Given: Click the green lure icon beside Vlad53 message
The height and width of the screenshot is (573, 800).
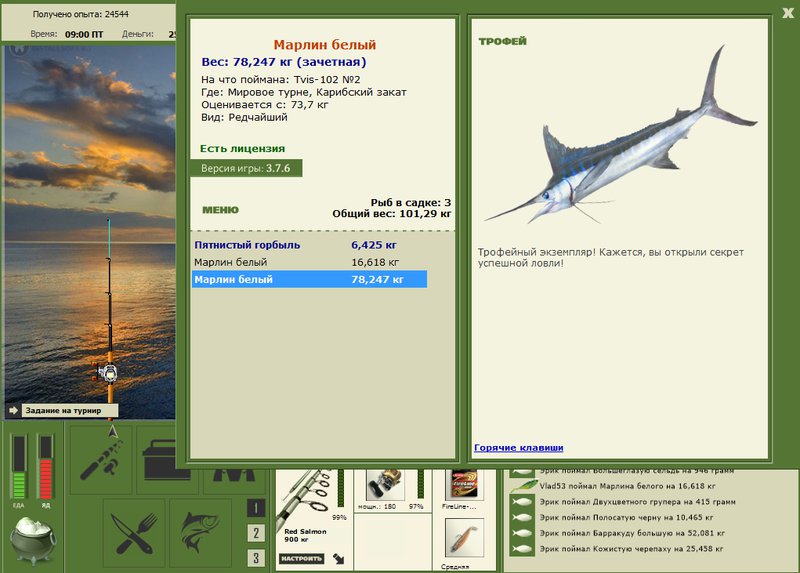Looking at the screenshot, I should (522, 486).
